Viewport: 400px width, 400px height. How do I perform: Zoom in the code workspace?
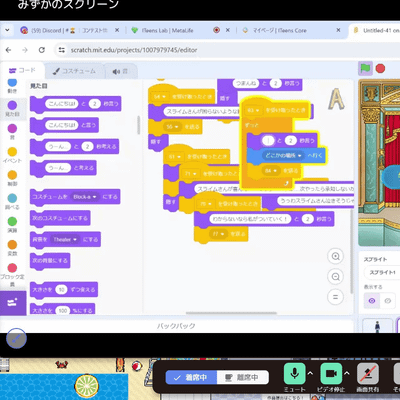click(336, 256)
